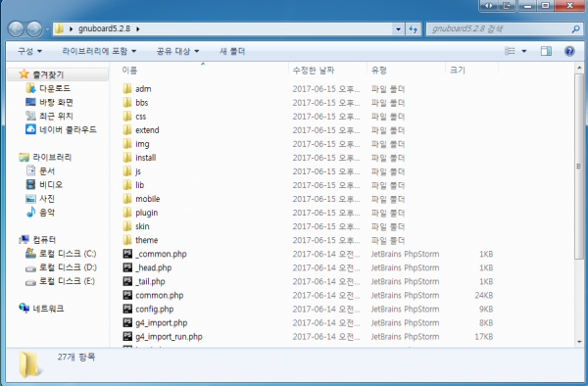Click the refresh icon beside address bar
This screenshot has height=386, width=588.
(414, 28)
